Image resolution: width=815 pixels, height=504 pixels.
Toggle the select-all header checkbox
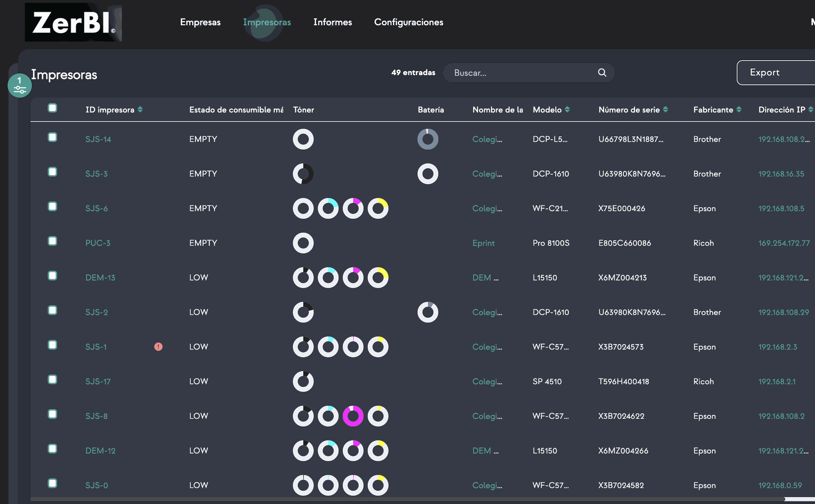click(x=53, y=108)
